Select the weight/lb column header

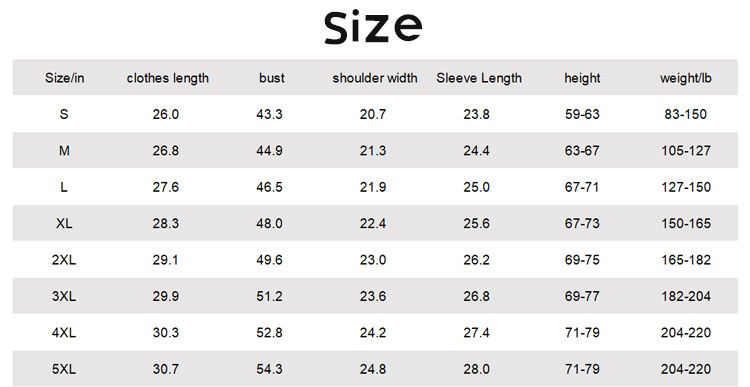(x=686, y=78)
